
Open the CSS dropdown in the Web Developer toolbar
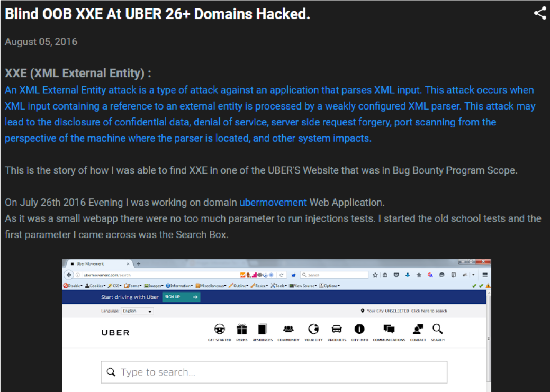115,286
